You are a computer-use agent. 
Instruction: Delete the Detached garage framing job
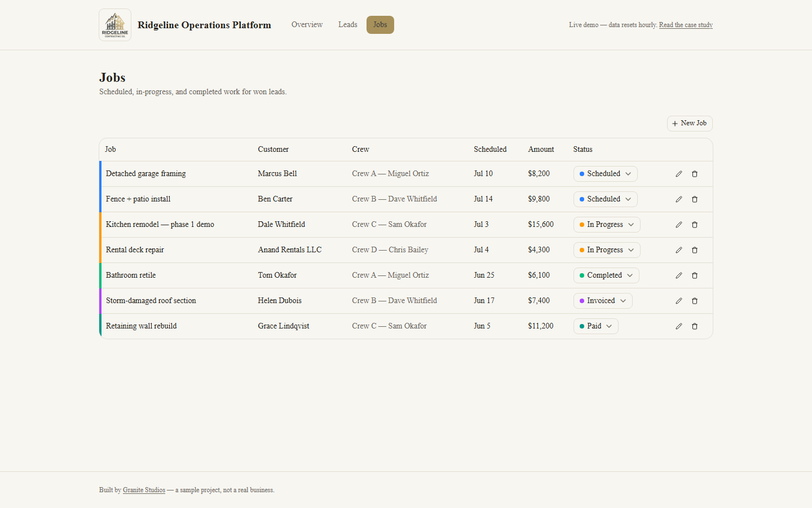coord(695,174)
